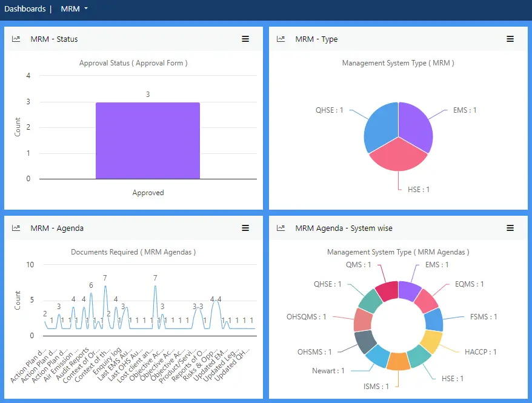532x403 pixels.
Task: Select the purple EMS pie slice
Action: [x=416, y=125]
